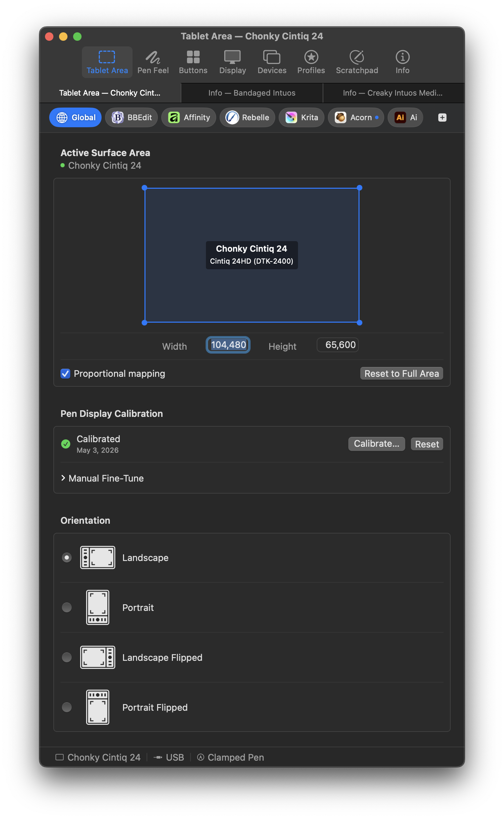
Task: Click the USB connection status entry
Action: 169,757
